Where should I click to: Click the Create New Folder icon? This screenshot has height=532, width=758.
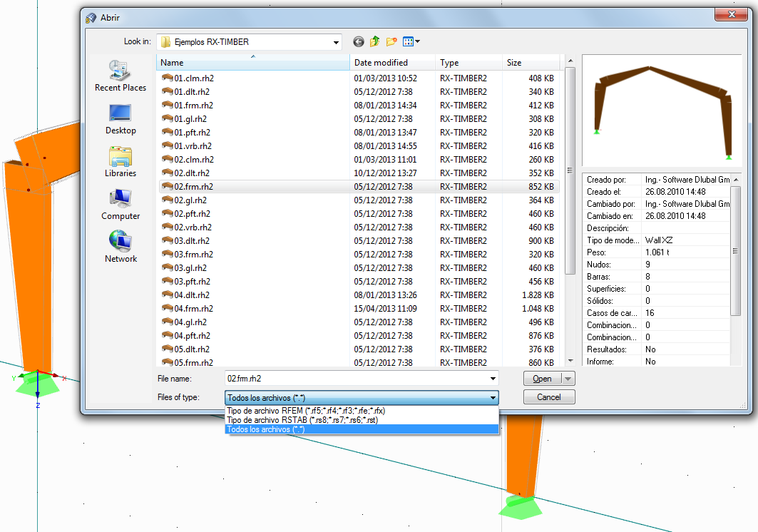[x=391, y=41]
